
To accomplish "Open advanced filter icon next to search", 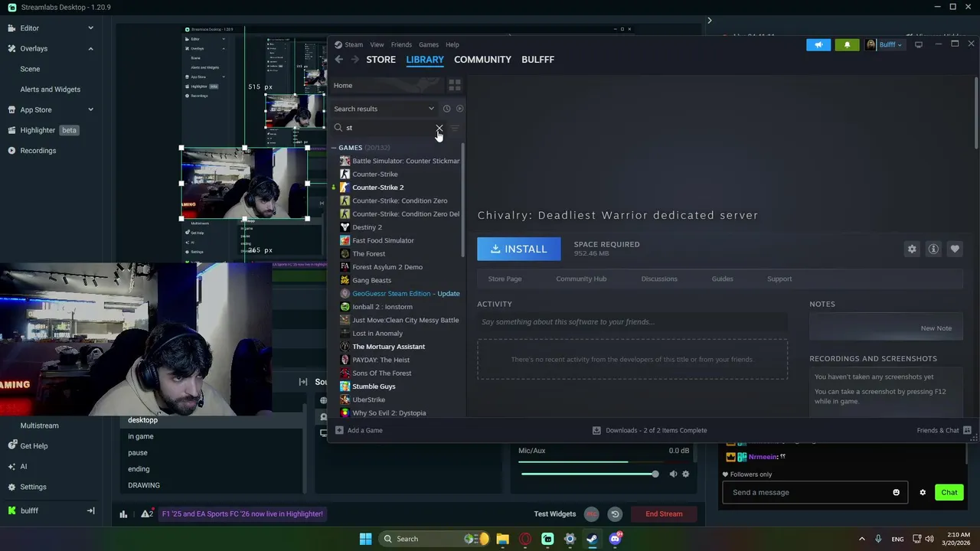I will pos(455,128).
